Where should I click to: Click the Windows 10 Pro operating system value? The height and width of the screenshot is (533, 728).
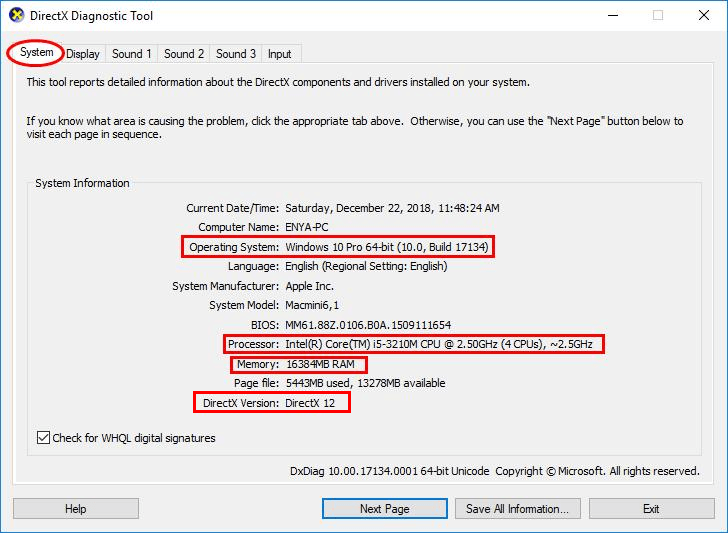(388, 247)
